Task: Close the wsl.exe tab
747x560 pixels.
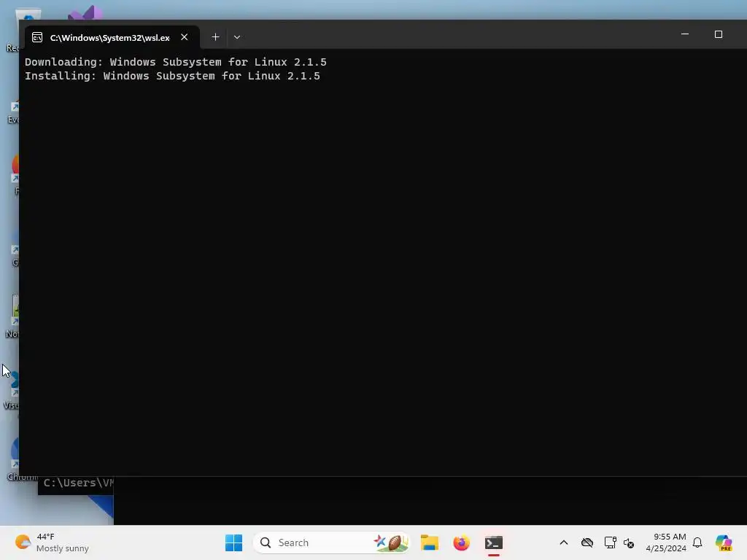Action: pos(185,37)
